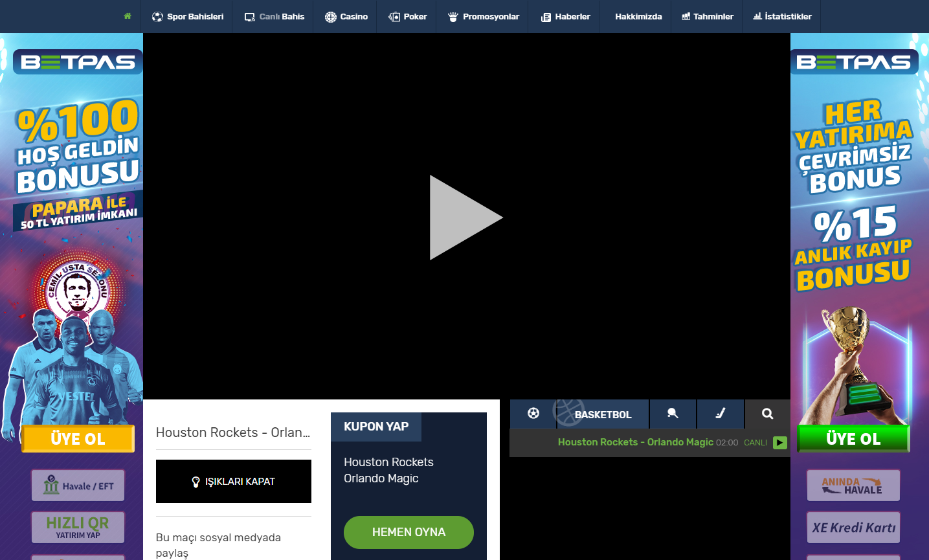Open match search with magnifier icon
The width and height of the screenshot is (929, 560).
click(x=768, y=413)
